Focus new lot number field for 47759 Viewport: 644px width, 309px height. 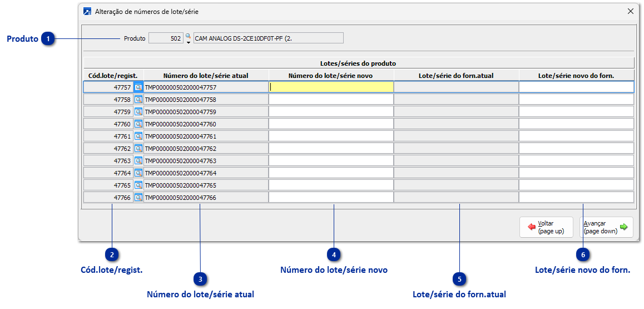(x=331, y=112)
